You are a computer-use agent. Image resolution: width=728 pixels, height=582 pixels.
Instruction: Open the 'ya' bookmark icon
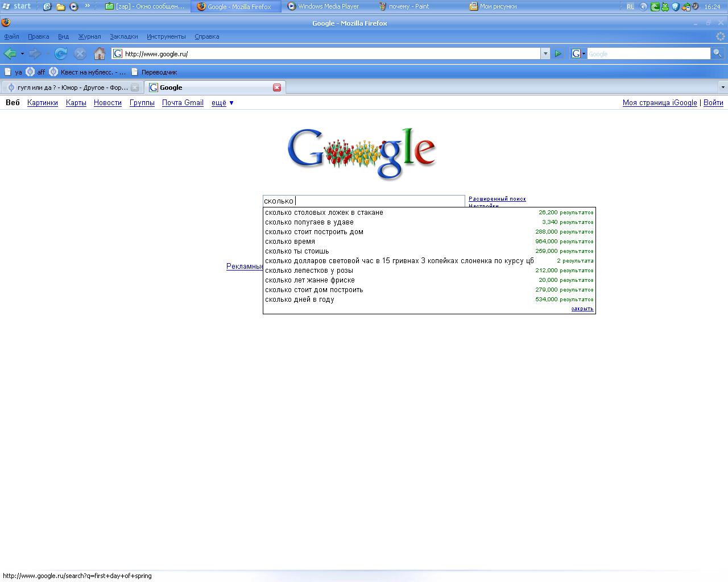(8, 72)
